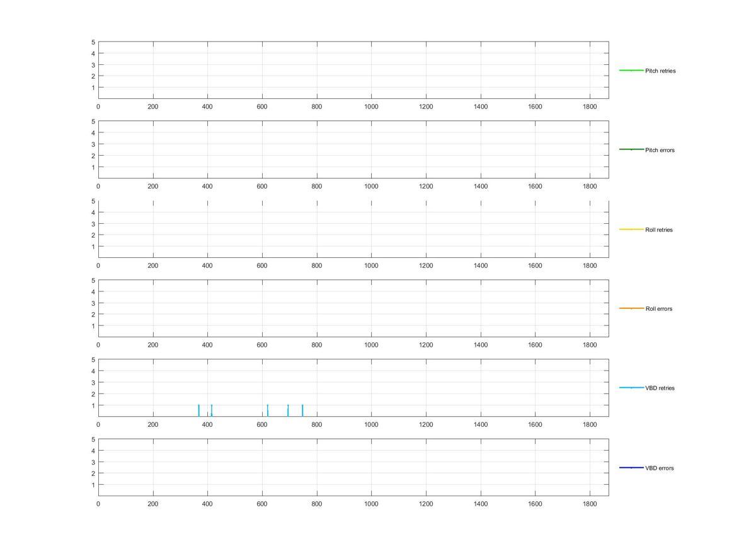Select the orange Roll errors legend line

[x=631, y=308]
